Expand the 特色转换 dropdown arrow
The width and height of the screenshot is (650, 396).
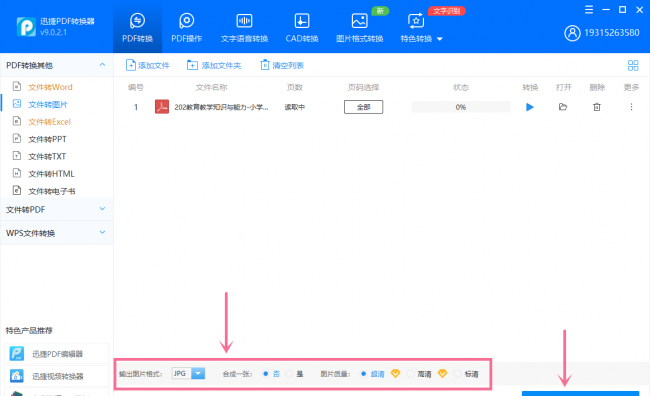[x=440, y=39]
